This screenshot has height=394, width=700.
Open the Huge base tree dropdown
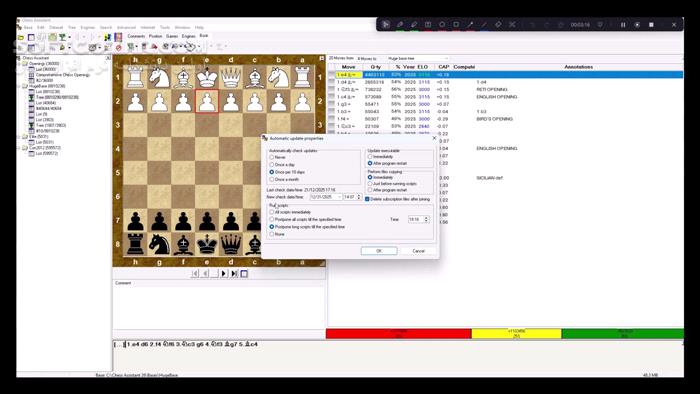(446, 58)
